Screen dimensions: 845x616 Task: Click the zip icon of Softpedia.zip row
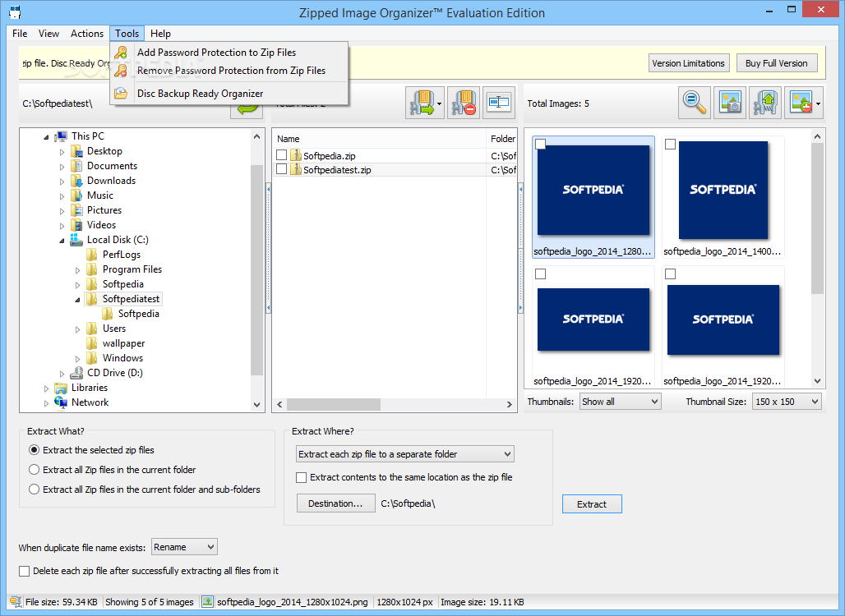(x=295, y=155)
